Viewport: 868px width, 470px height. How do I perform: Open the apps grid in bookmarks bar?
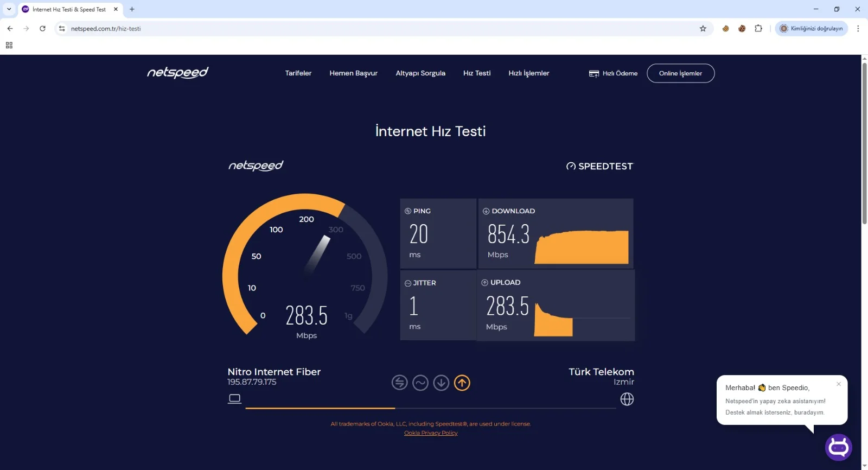tap(9, 46)
